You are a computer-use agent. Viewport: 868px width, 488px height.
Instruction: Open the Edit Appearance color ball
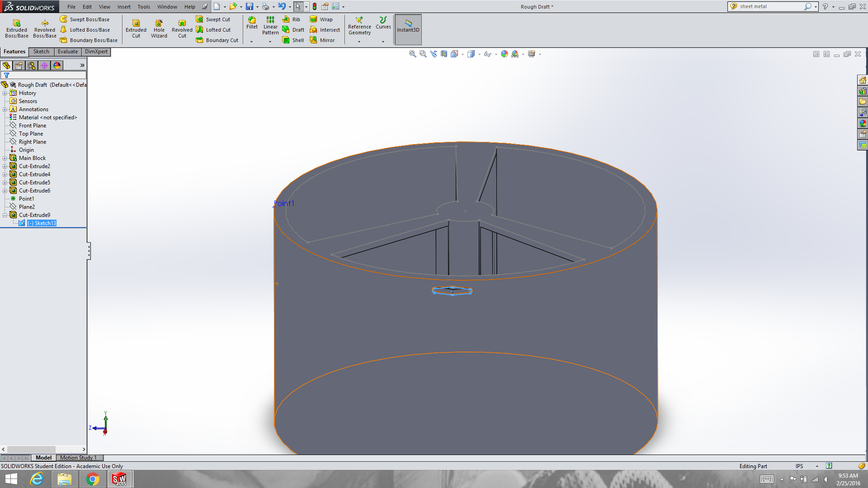coord(504,54)
